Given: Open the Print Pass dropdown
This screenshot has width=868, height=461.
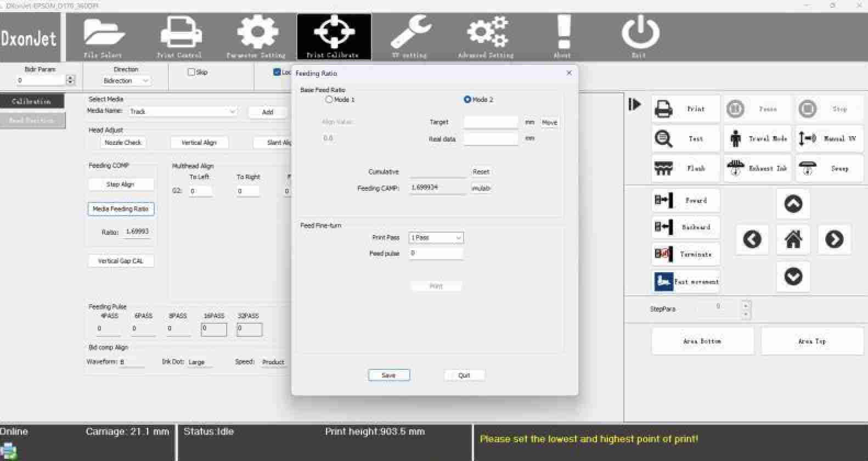Looking at the screenshot, I should 436,238.
